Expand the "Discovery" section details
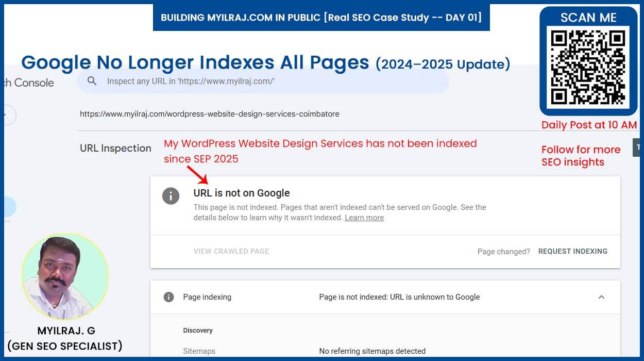Screen dimensions: 644x361 (x=198, y=330)
